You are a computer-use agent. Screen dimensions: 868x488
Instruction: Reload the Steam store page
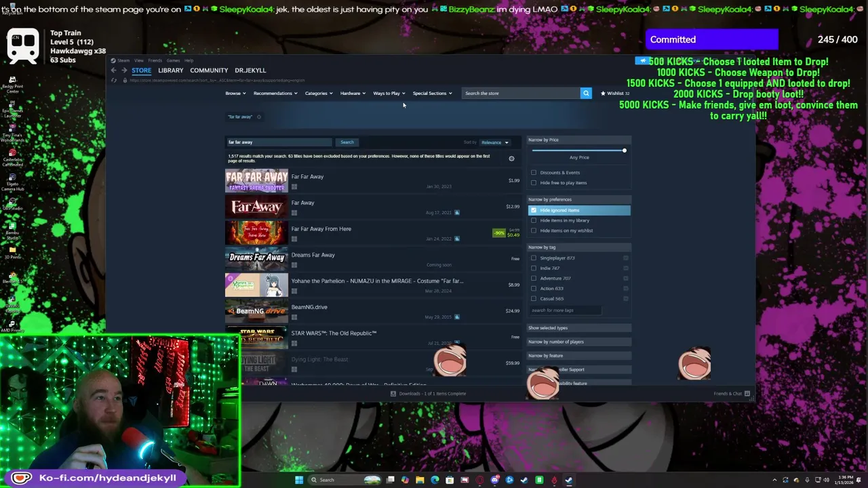tap(114, 80)
